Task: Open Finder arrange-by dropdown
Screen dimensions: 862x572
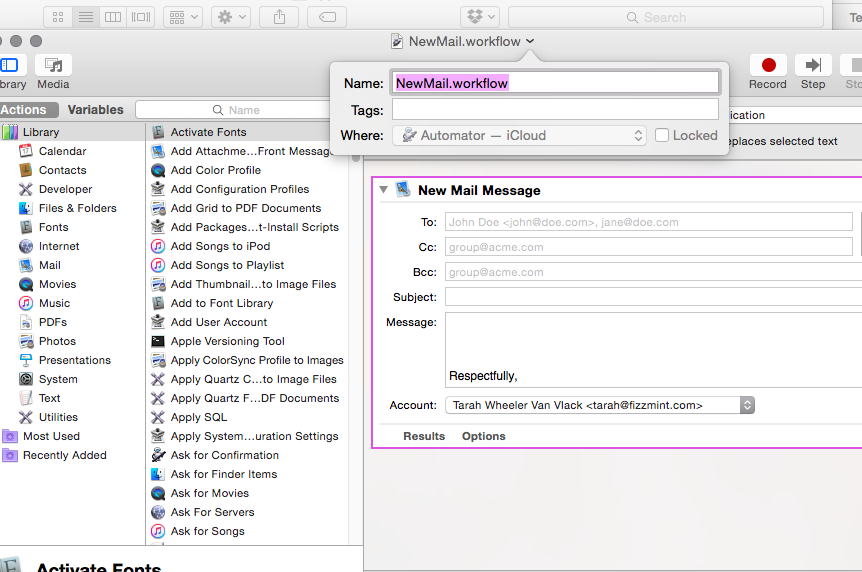Action: coord(183,17)
